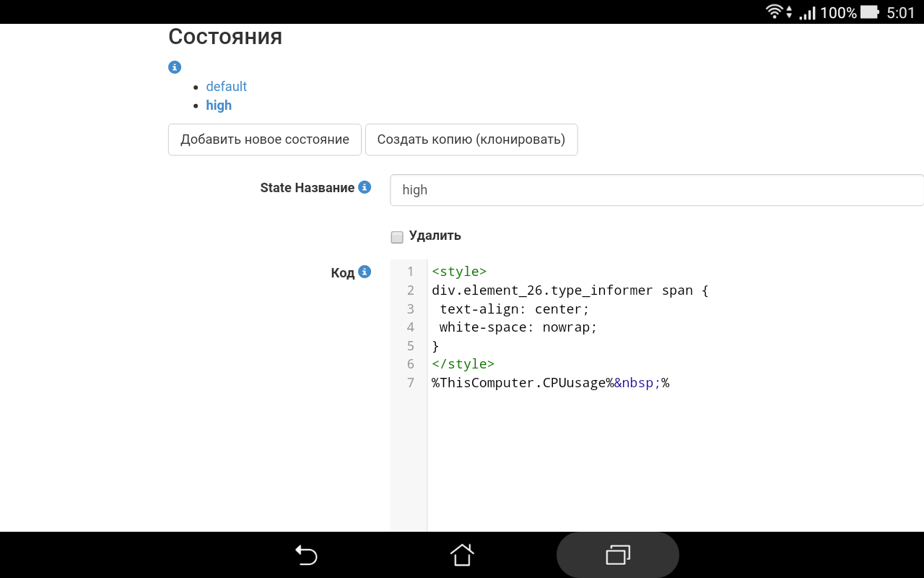This screenshot has height=578, width=924.
Task: Tap the clock in the status bar
Action: [x=905, y=12]
